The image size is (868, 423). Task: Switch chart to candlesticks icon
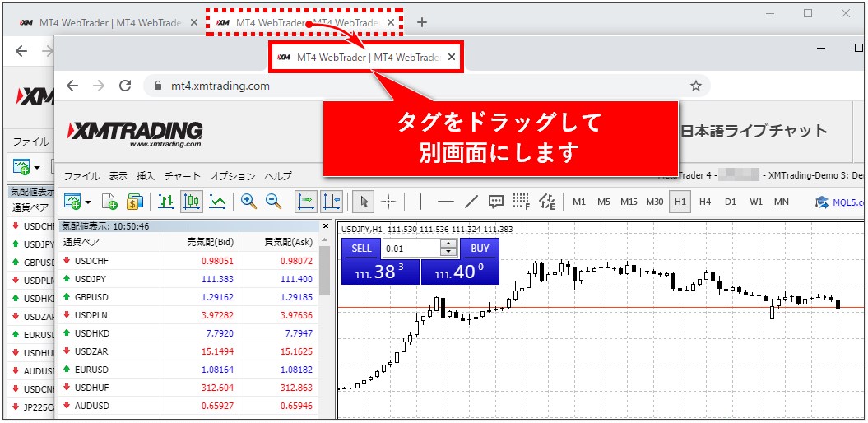192,202
